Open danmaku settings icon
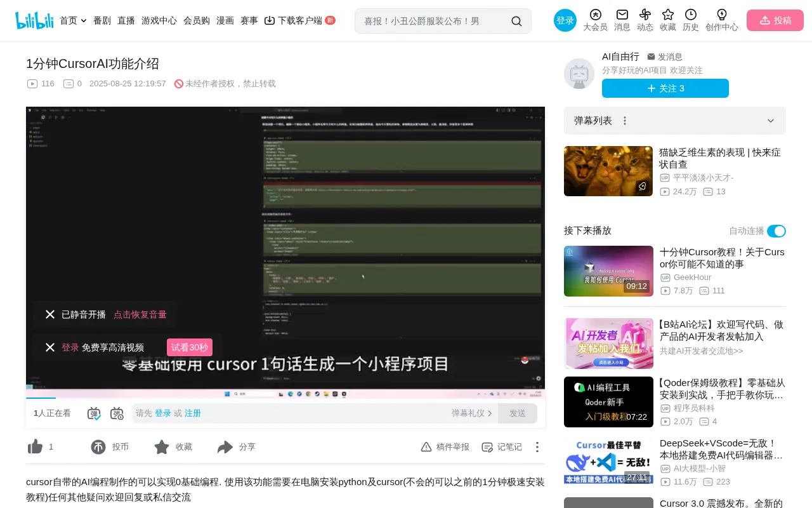Viewport: 812px width, 508px height. click(x=117, y=413)
